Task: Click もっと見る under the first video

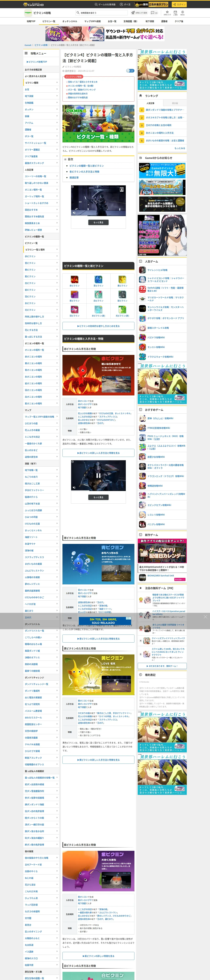Action: [98, 222]
